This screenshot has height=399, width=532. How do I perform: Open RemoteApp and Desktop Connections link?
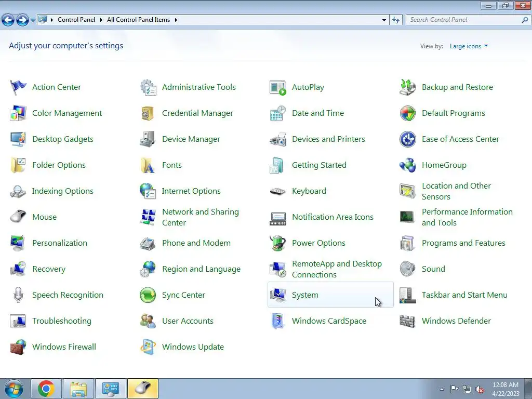pyautogui.click(x=337, y=270)
